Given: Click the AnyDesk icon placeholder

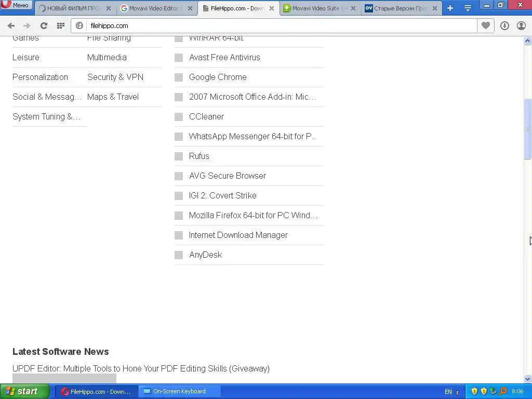Looking at the screenshot, I should click(179, 255).
